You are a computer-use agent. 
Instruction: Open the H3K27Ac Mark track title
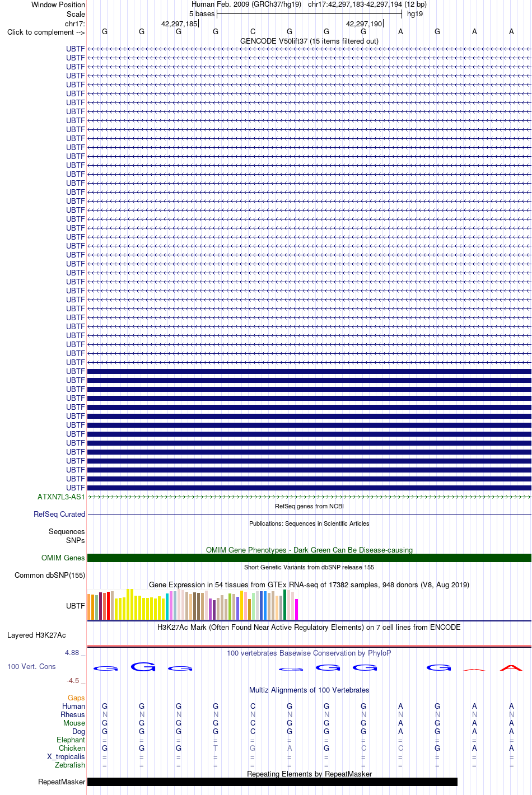[309, 627]
